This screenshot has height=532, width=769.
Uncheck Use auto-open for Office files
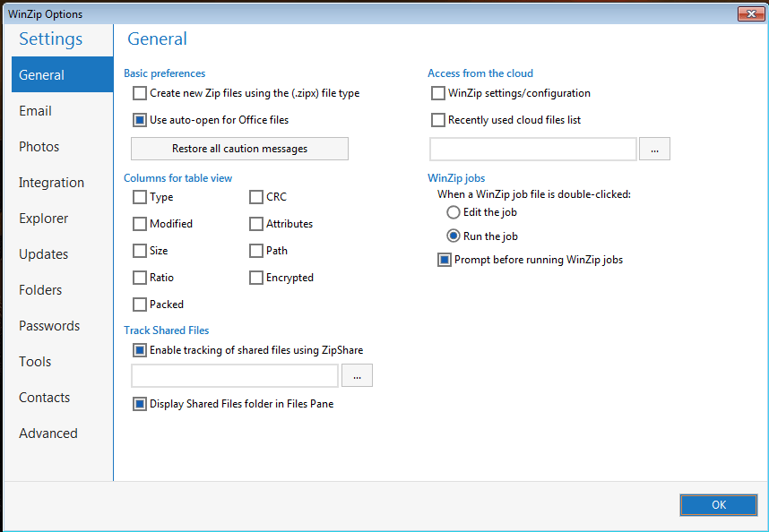[140, 120]
